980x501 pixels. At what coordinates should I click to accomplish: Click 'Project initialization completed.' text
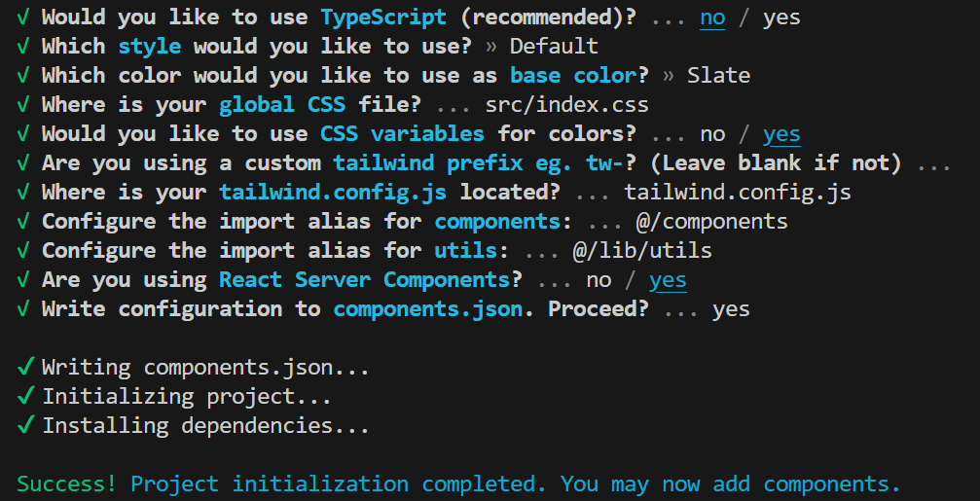(x=339, y=484)
